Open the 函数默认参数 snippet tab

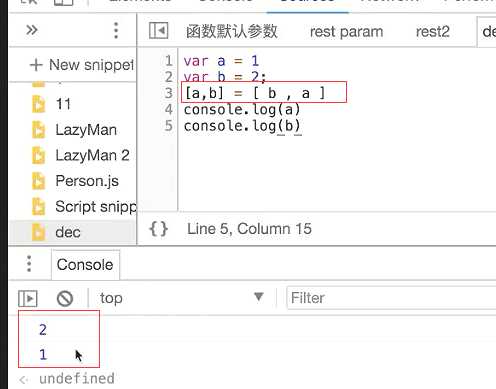[232, 32]
